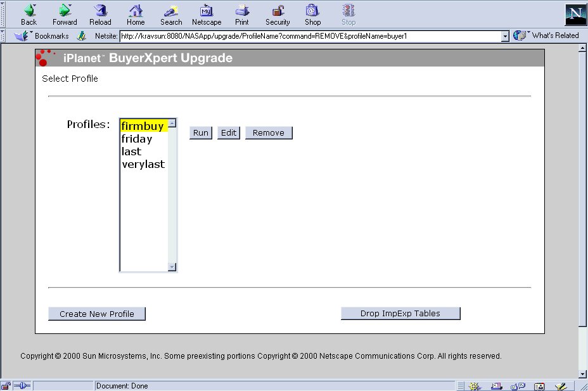Click the Edit profile button
Screen dimensions: 588x391
click(229, 132)
